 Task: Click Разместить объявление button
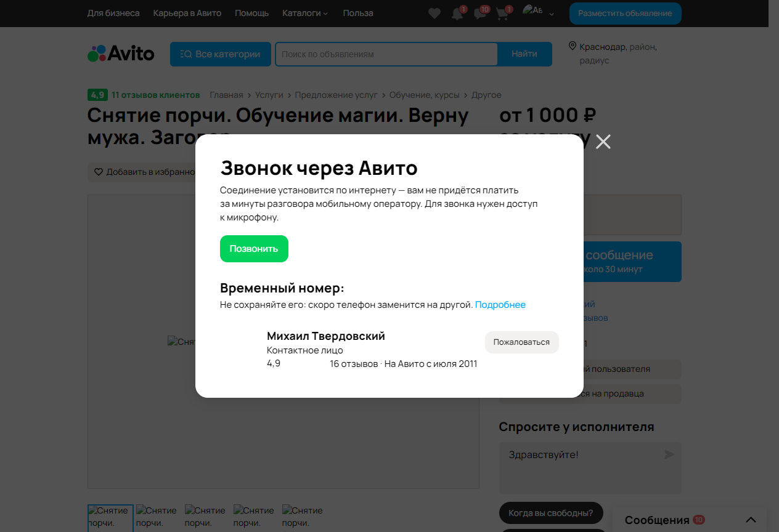point(625,14)
